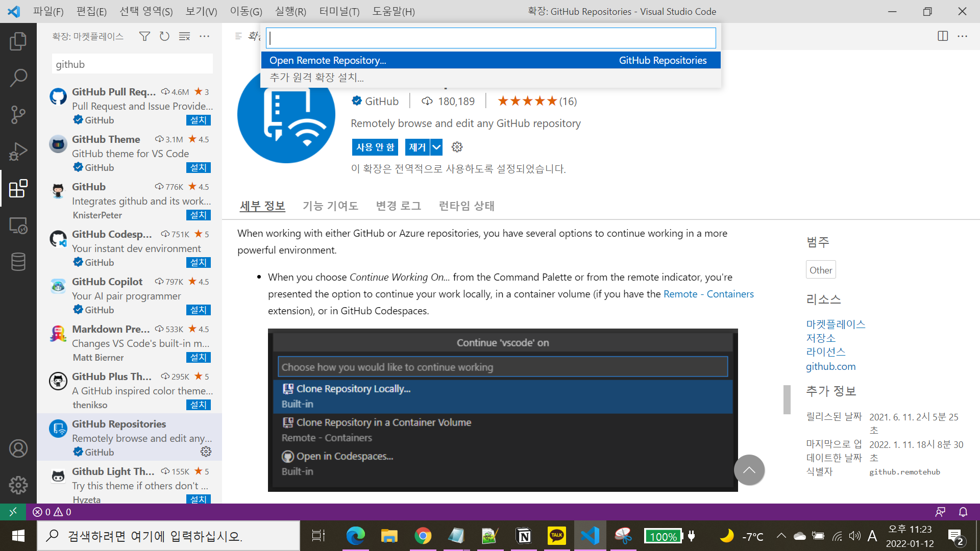Click 사용 안 함 to disable the extension
The image size is (980, 551).
tap(375, 147)
